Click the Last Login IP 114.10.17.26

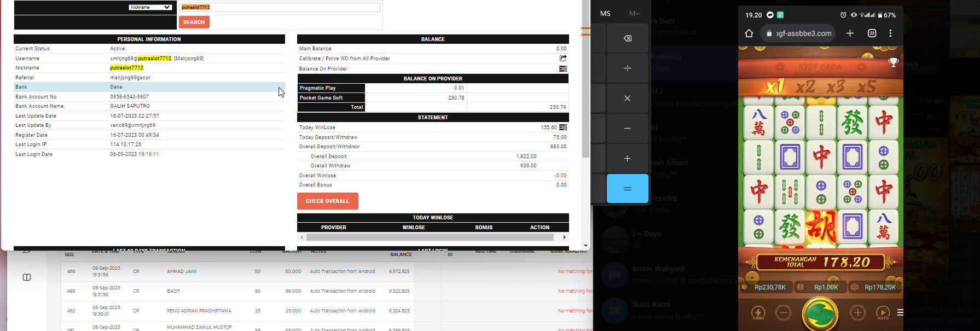126,144
